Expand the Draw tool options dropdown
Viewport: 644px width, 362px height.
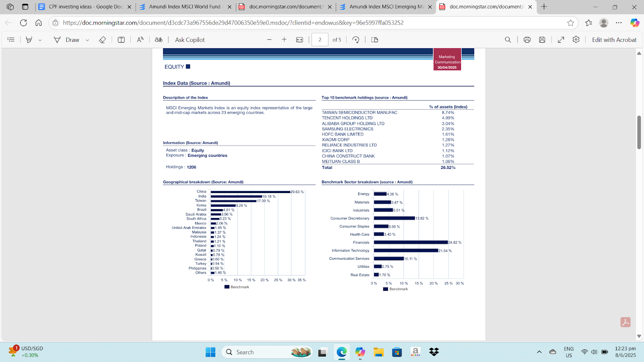[87, 40]
